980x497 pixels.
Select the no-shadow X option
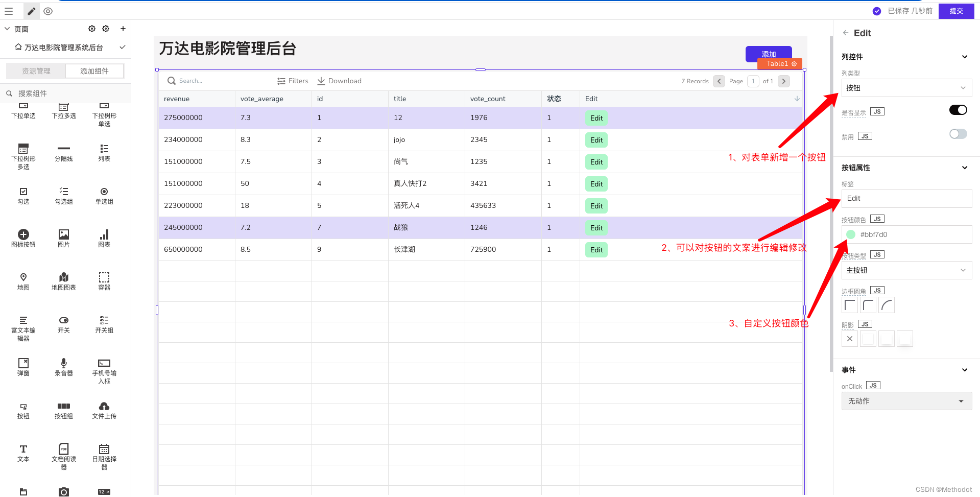[850, 339]
